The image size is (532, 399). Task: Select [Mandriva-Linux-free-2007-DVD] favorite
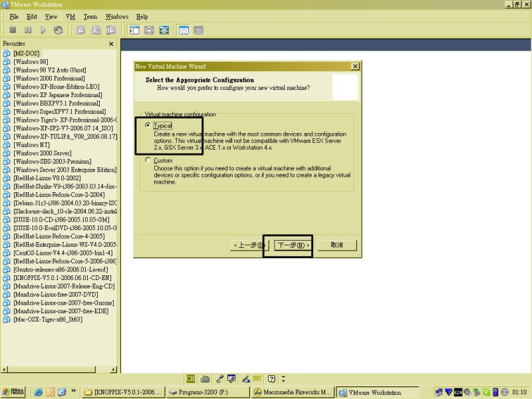tap(56, 294)
